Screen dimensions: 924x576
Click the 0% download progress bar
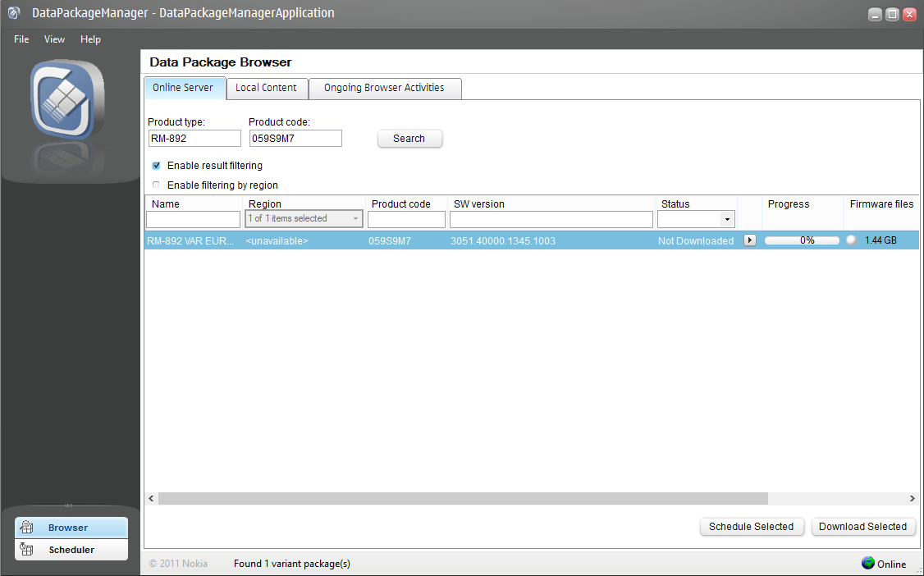tap(802, 240)
